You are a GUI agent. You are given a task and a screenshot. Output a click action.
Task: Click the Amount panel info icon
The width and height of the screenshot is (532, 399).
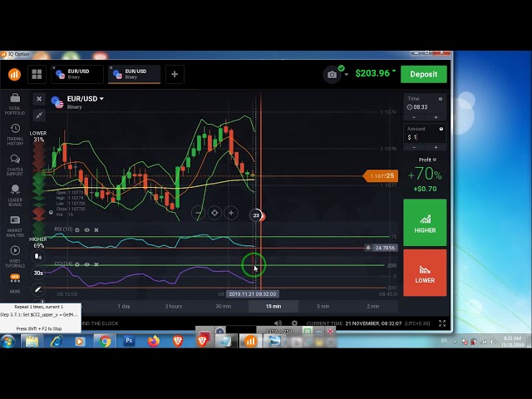(x=441, y=129)
